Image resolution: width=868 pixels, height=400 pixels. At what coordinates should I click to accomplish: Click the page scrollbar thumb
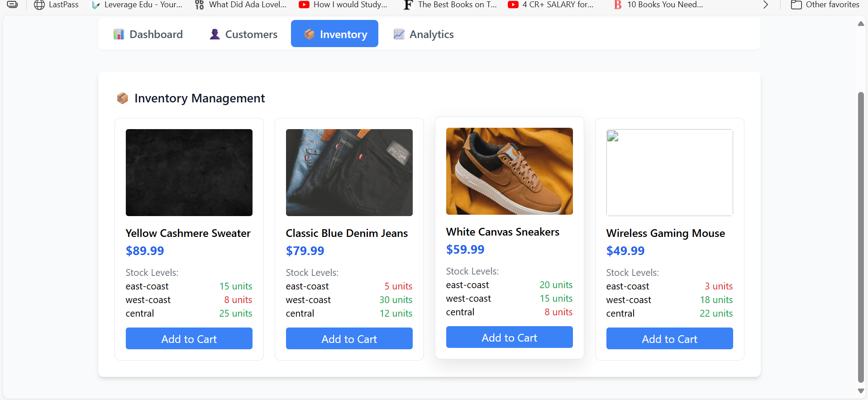861,237
